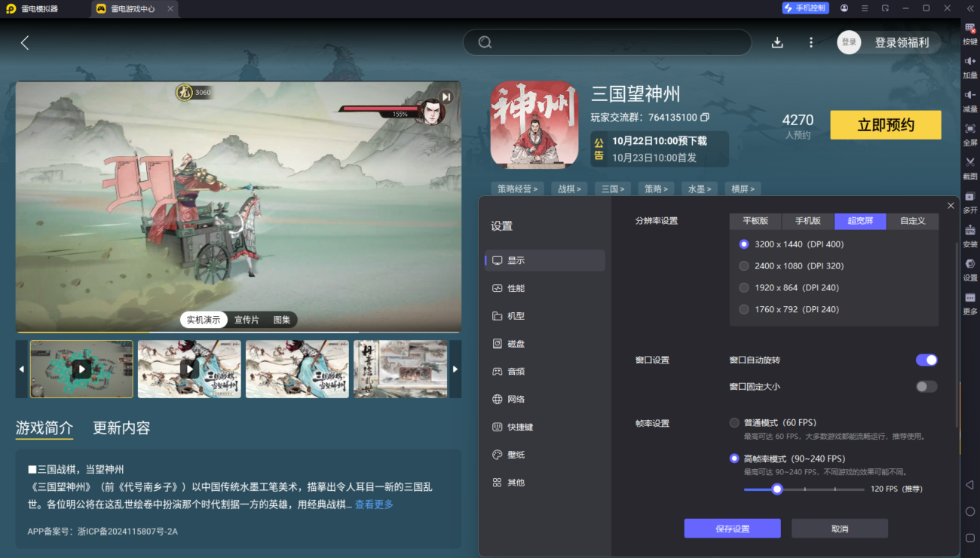Open the 水墨 tag dropdown

tap(700, 189)
